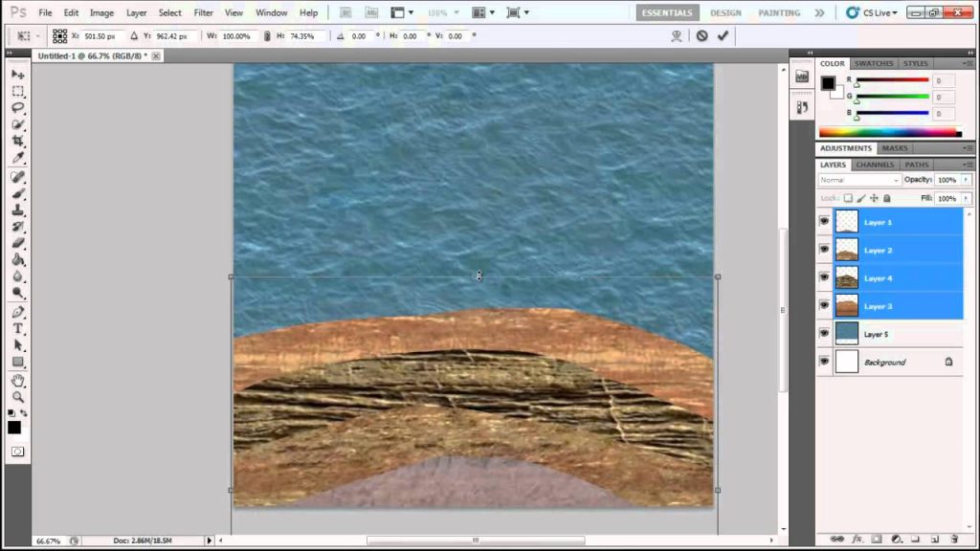The image size is (980, 551).
Task: Open the File menu
Action: [45, 12]
